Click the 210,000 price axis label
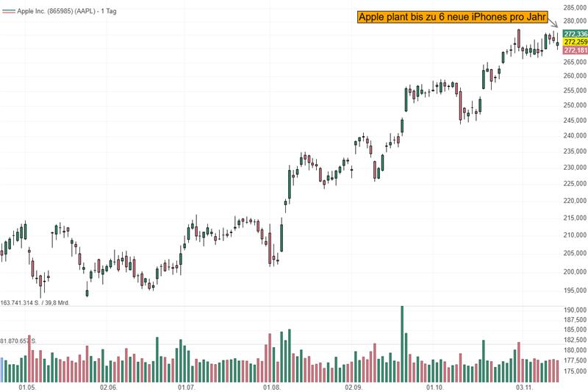588x392 pixels. click(575, 235)
